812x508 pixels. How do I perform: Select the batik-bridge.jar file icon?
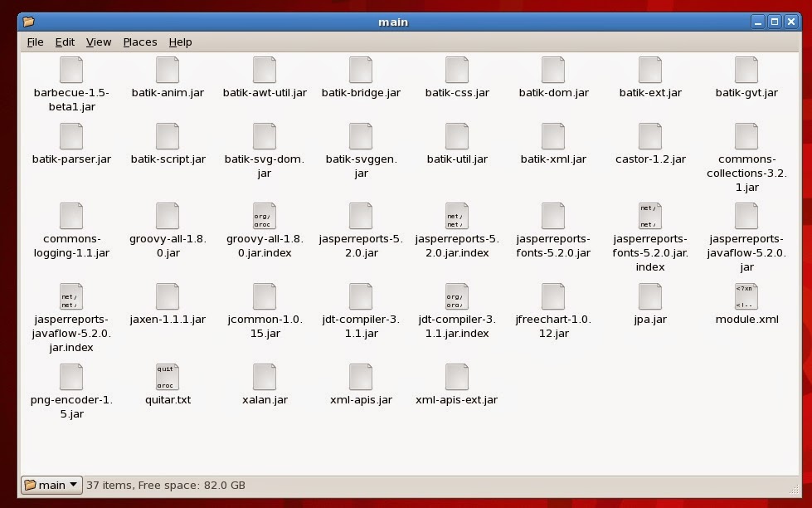tap(361, 70)
